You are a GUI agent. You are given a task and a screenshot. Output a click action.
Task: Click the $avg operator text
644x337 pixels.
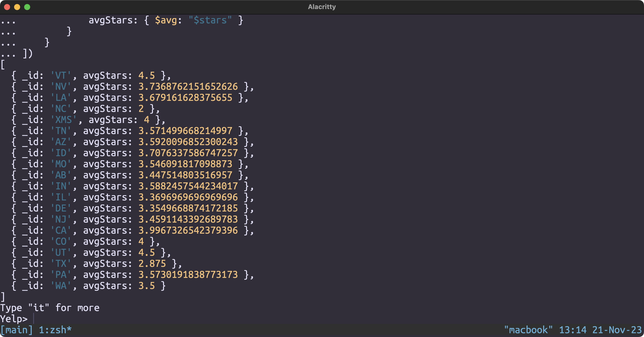click(166, 20)
